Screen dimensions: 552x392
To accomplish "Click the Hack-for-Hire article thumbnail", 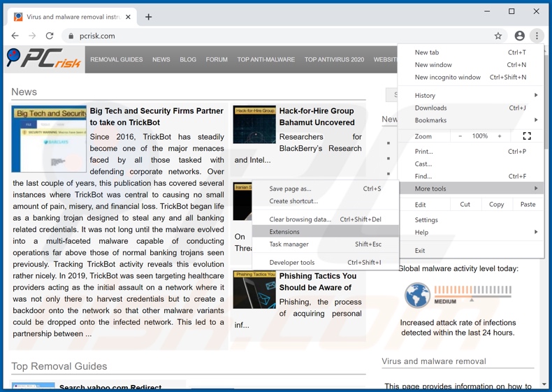I will [254, 124].
